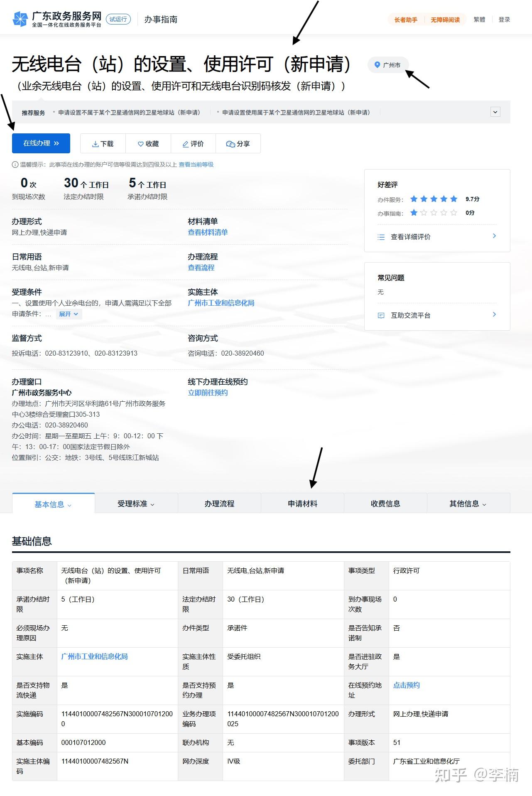Expand the 推荐服务 list dropdown arrow

click(495, 112)
